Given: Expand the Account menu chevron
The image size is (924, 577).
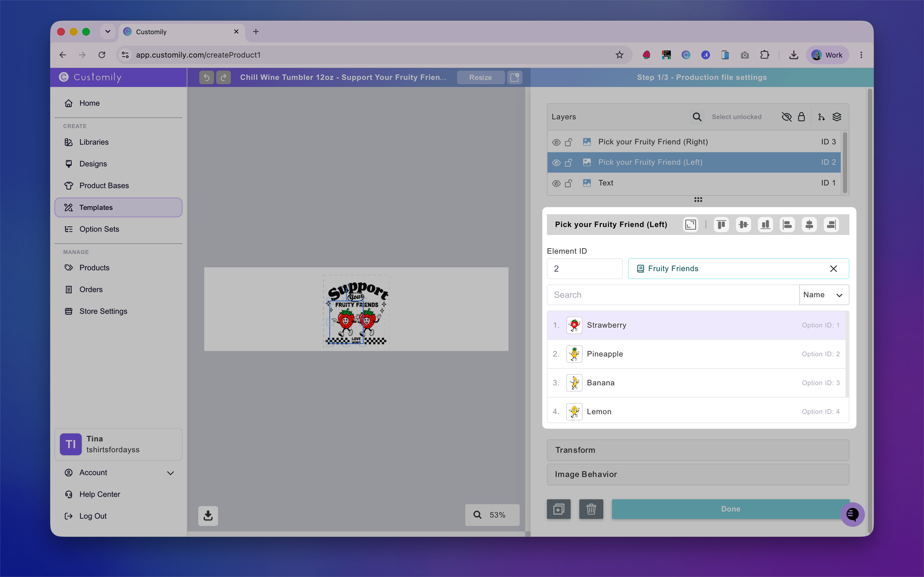Looking at the screenshot, I should [x=170, y=473].
